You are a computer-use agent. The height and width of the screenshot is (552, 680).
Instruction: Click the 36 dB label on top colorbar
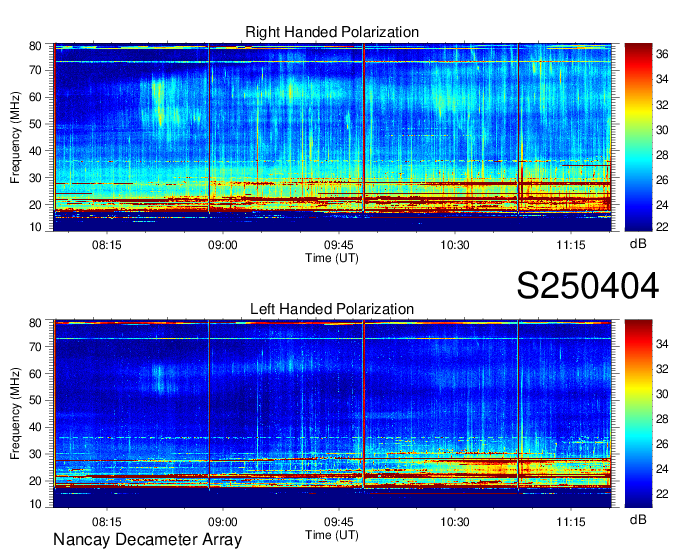662,54
